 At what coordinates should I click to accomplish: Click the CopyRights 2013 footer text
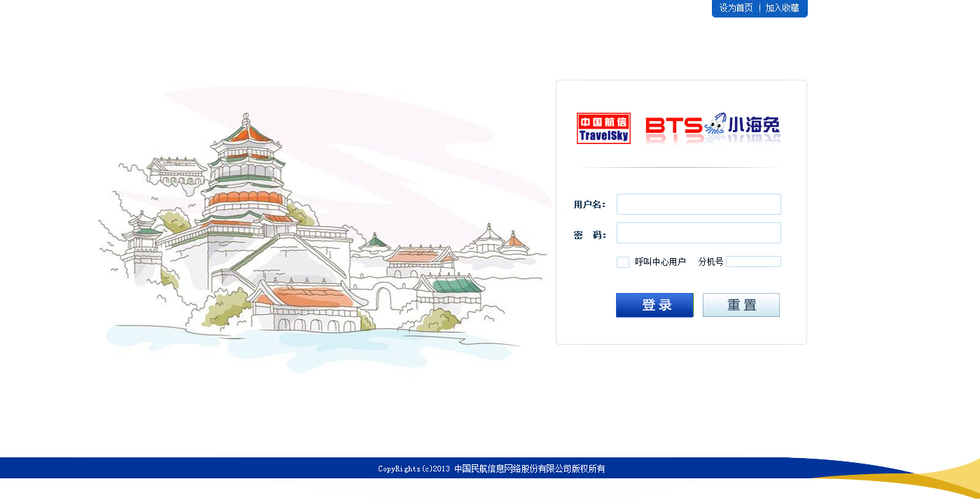[491, 469]
